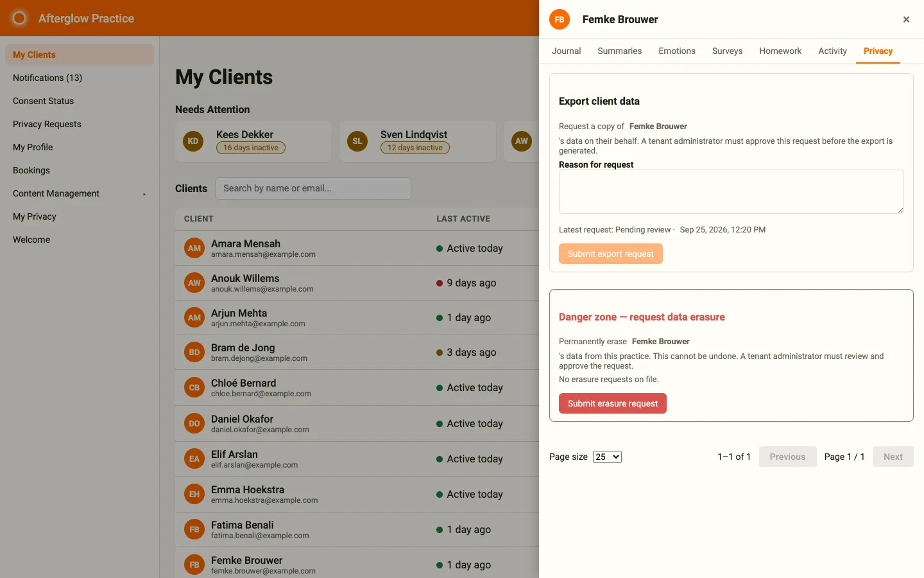Open the Welcome page
The width and height of the screenshot is (924, 578).
click(80, 240)
